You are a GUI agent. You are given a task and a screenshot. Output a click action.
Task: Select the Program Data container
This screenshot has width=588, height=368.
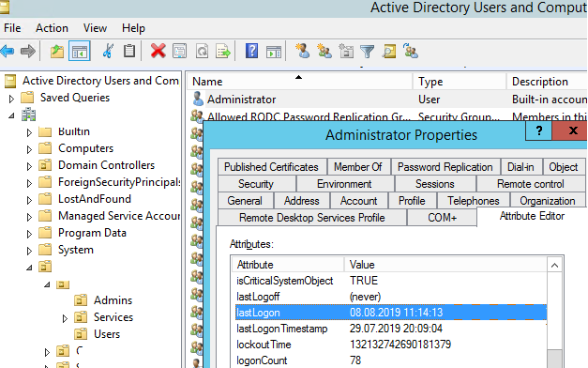click(x=92, y=233)
